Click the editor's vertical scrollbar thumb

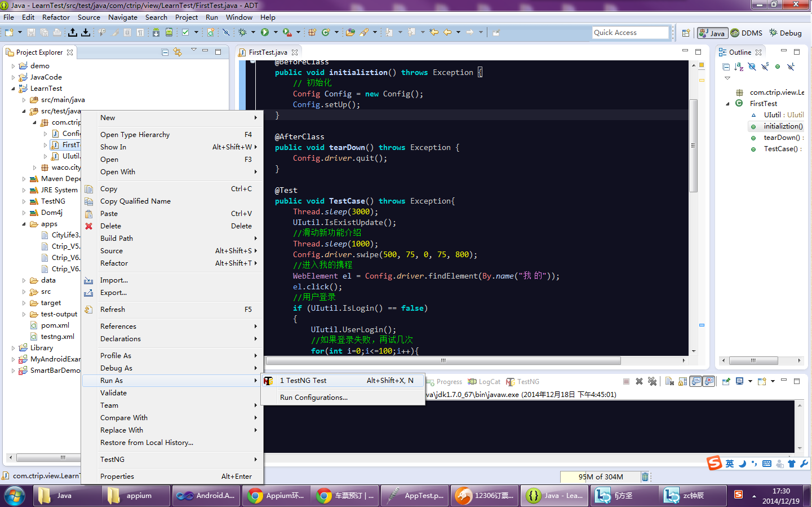[x=694, y=146]
